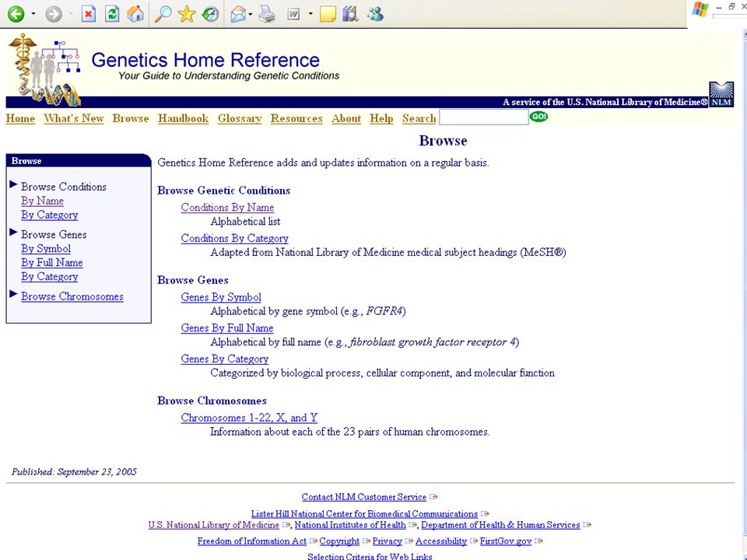Click the yellow note Discuss icon
747x560 pixels.
328,14
